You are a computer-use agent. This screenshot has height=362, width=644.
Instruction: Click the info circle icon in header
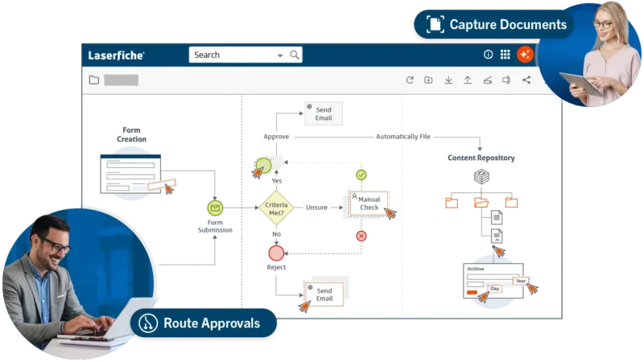[488, 55]
